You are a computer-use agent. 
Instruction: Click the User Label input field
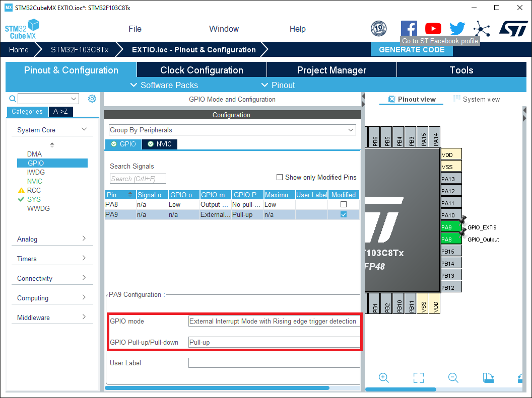[x=274, y=363]
